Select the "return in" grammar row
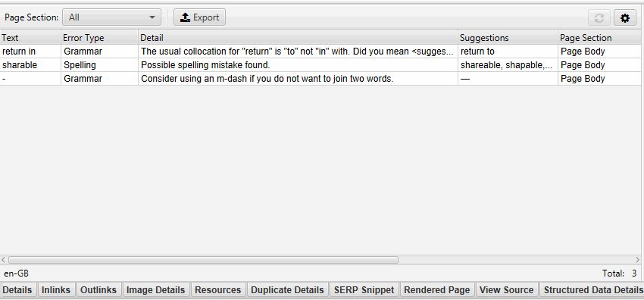 point(320,52)
